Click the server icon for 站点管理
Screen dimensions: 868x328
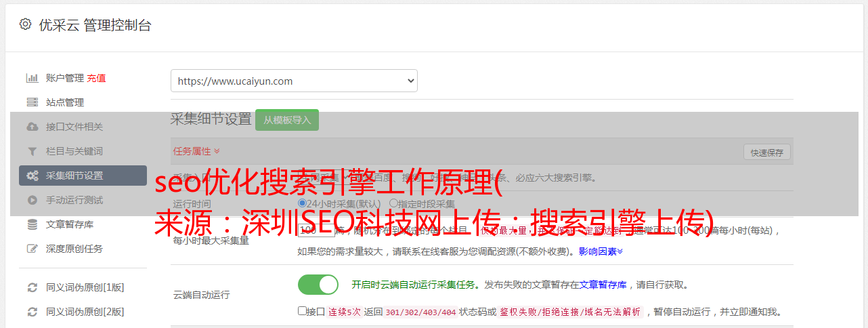32,102
